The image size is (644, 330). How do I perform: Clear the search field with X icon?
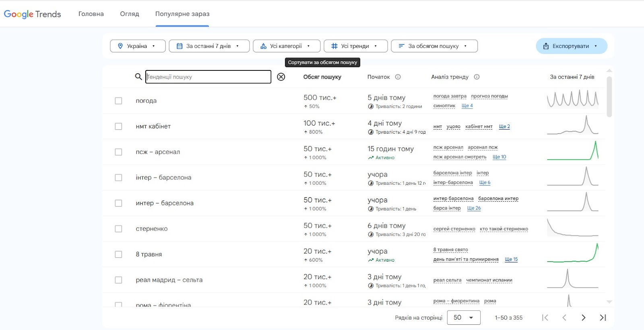281,77
